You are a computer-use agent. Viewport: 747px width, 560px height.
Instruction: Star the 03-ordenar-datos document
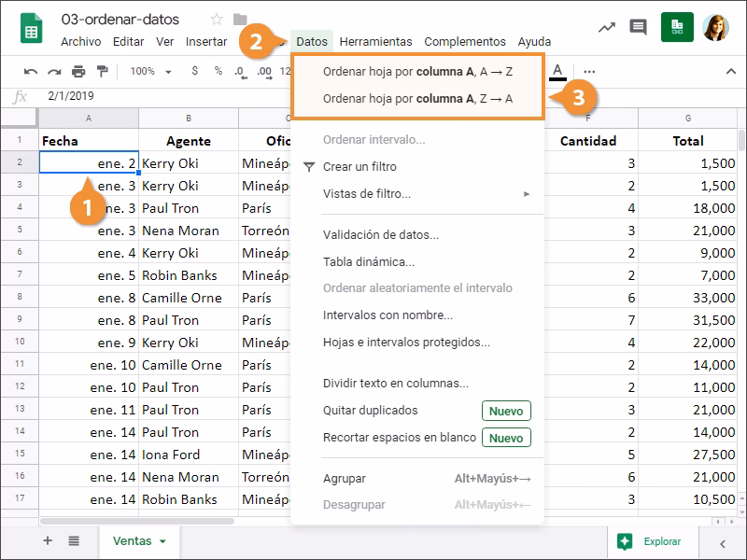tap(217, 20)
